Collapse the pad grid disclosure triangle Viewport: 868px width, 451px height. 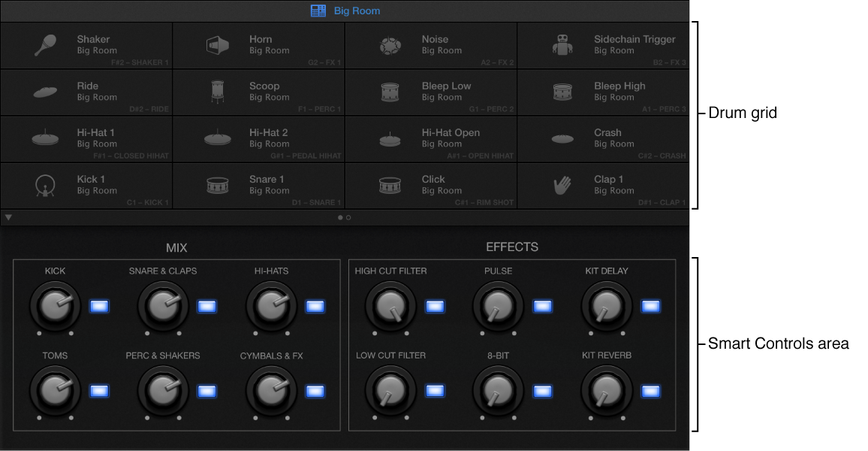pos(8,217)
